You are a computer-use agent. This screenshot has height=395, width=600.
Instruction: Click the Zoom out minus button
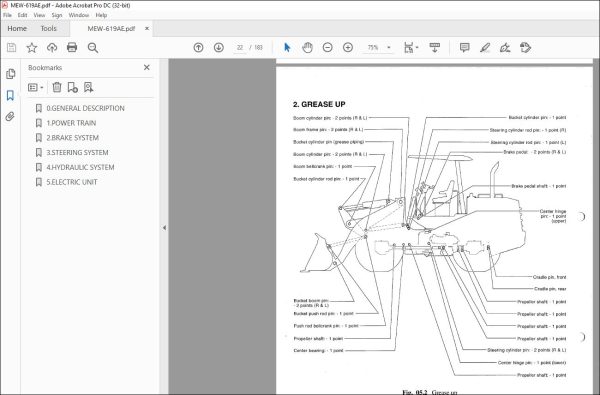pyautogui.click(x=328, y=47)
